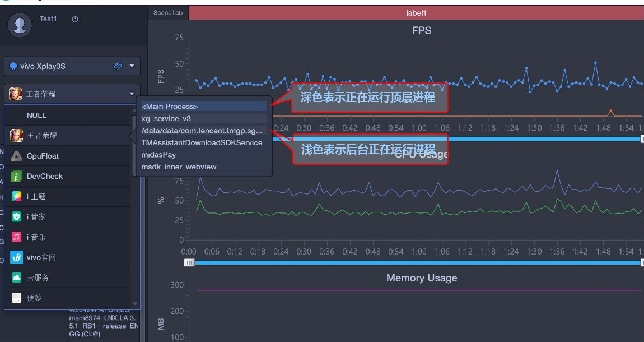Switch to the SceneTab tab

tap(168, 13)
